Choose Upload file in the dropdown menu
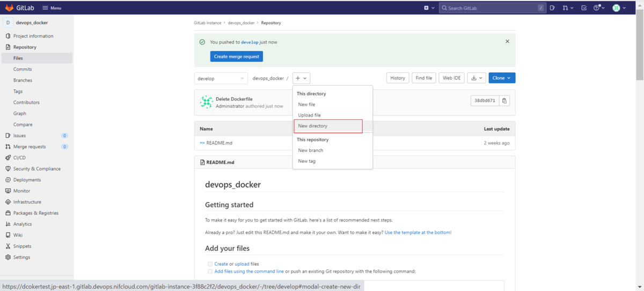Image resolution: width=644 pixels, height=291 pixels. [x=310, y=115]
